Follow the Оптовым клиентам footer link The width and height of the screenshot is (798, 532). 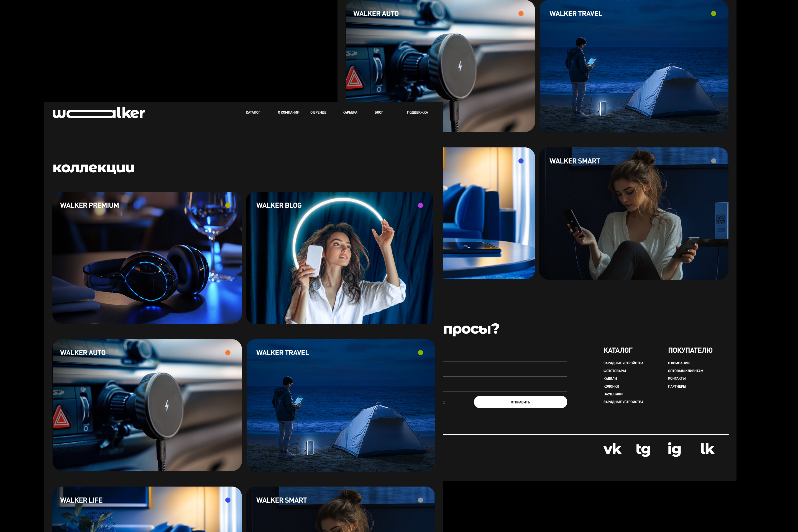tap(685, 371)
